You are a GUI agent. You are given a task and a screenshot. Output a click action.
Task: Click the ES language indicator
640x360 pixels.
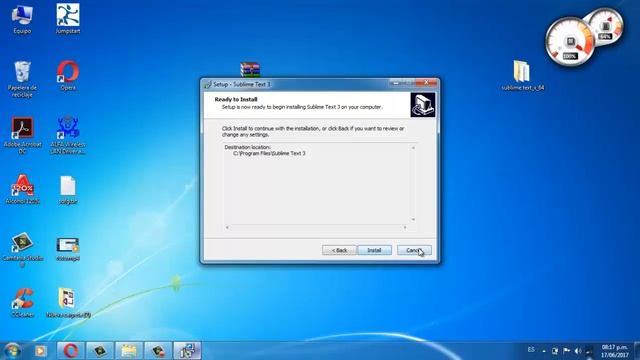coord(531,350)
